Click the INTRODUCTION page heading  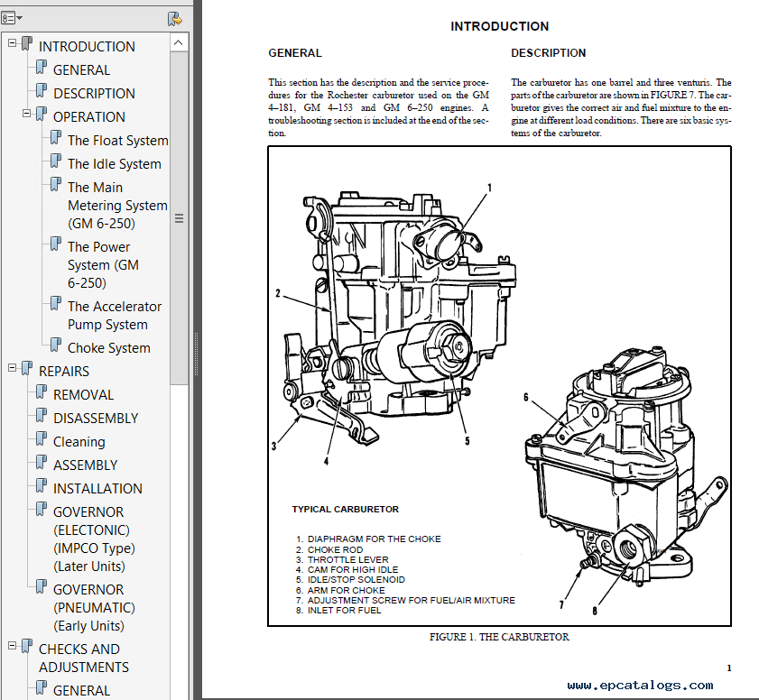pos(500,26)
